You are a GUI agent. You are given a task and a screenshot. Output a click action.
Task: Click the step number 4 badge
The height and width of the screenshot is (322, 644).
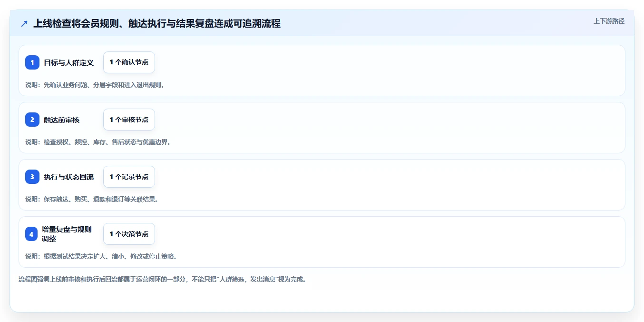pyautogui.click(x=31, y=234)
